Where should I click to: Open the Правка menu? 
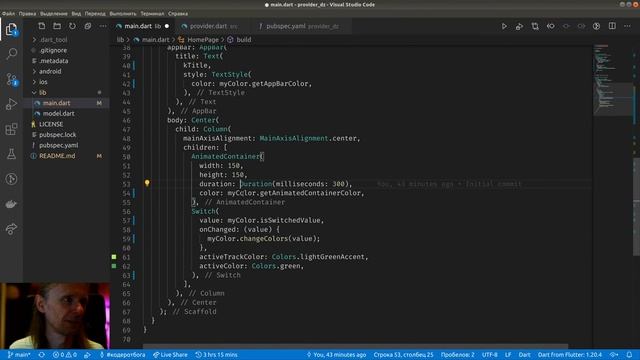(27, 13)
